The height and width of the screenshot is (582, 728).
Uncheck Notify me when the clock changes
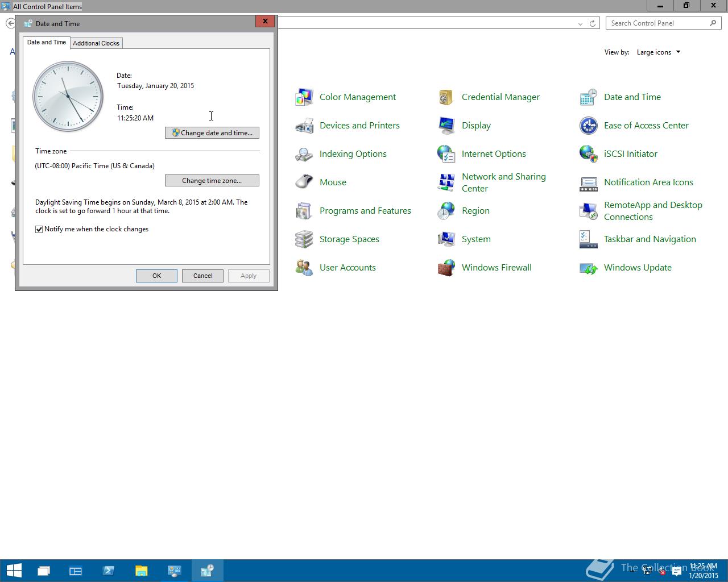[39, 229]
